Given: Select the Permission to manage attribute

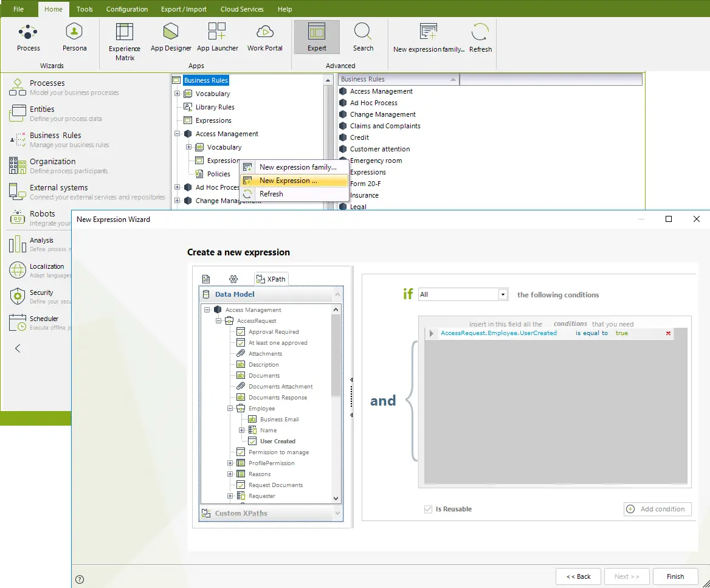Looking at the screenshot, I should pyautogui.click(x=278, y=452).
